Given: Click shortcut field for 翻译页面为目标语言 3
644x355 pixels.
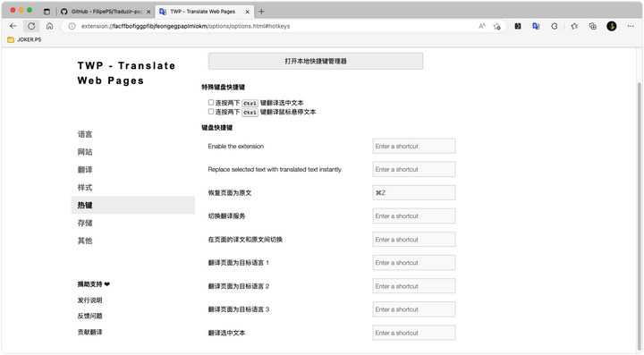Looking at the screenshot, I should tap(414, 309).
